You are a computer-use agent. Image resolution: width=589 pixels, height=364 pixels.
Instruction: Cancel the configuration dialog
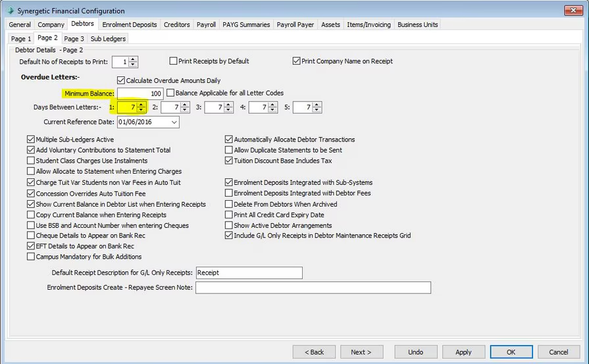(559, 352)
